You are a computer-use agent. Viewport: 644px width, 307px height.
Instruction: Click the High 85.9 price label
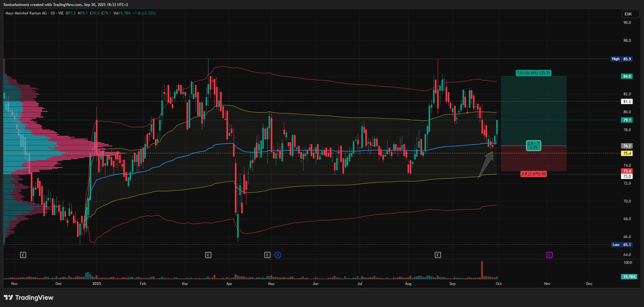coord(621,59)
